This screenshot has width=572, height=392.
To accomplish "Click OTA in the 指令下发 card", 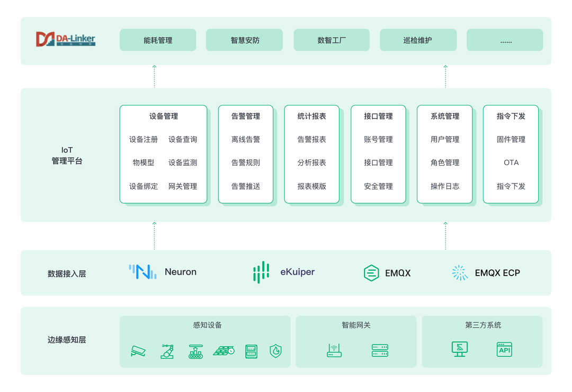I will click(x=511, y=163).
